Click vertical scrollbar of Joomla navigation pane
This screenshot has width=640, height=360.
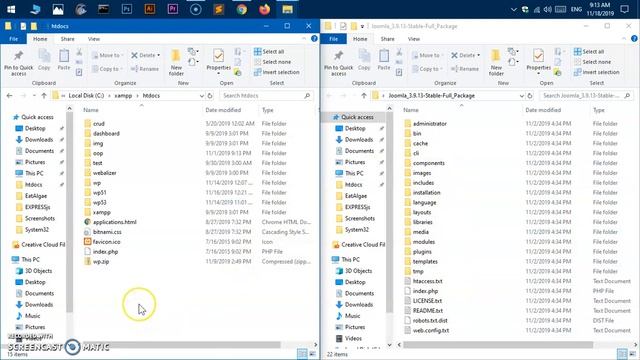click(x=389, y=212)
